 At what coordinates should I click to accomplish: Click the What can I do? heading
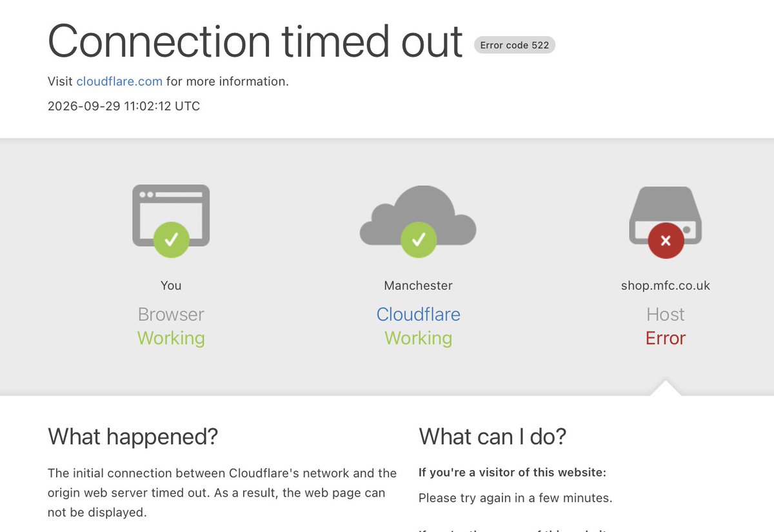click(493, 437)
